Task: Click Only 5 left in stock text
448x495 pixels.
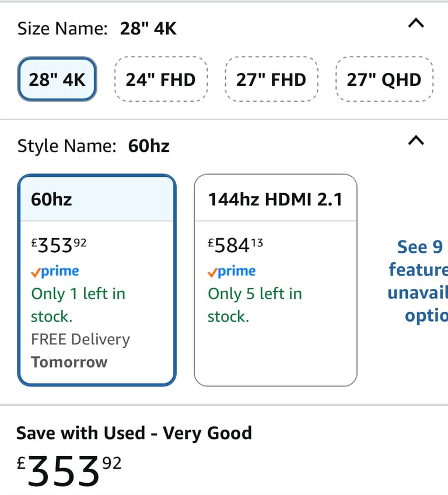Action: (255, 305)
